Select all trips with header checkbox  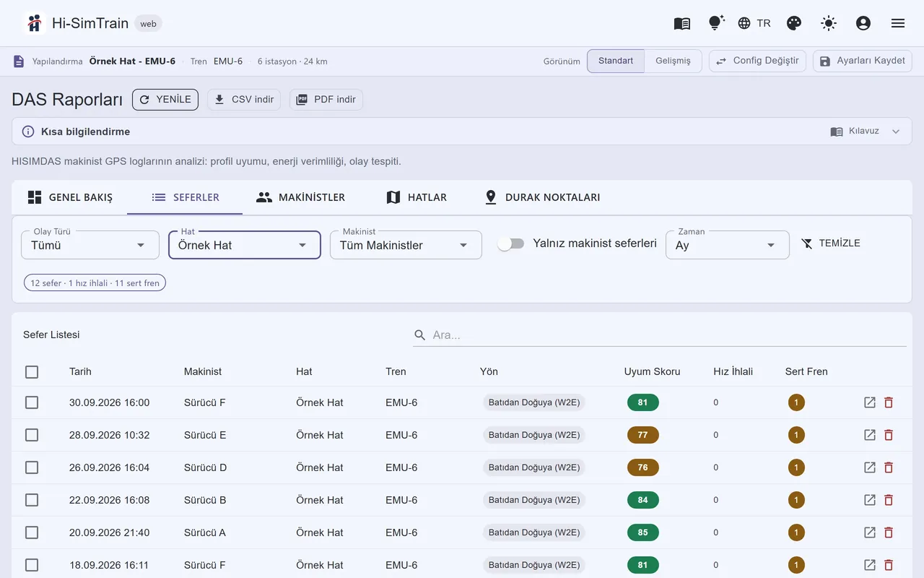[x=32, y=372]
